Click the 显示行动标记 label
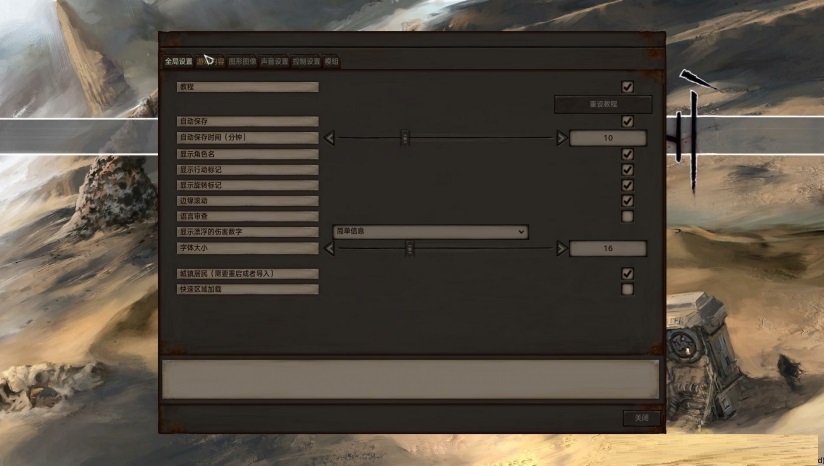This screenshot has height=466, width=824. click(x=248, y=170)
